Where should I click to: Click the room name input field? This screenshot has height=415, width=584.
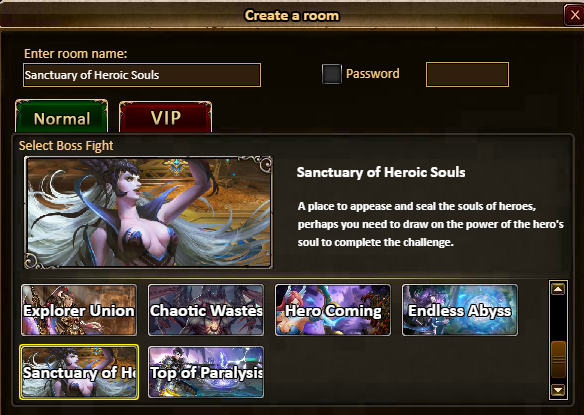tap(142, 75)
